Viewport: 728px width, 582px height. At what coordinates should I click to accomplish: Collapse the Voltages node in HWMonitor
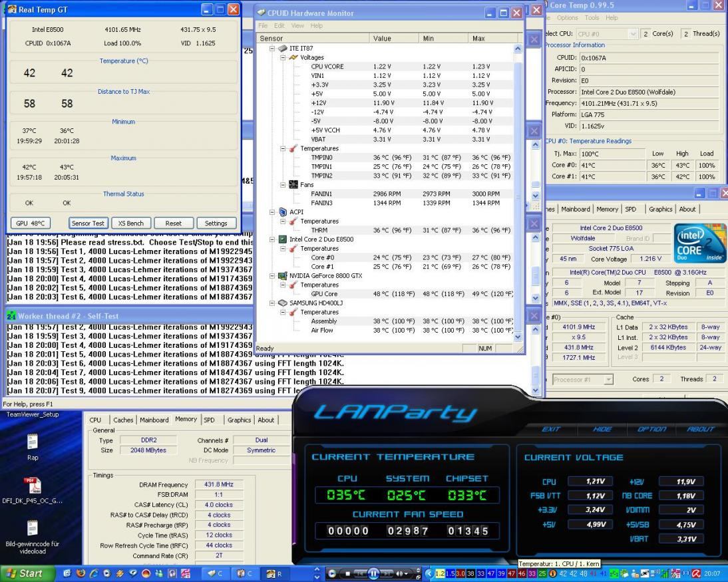point(283,58)
